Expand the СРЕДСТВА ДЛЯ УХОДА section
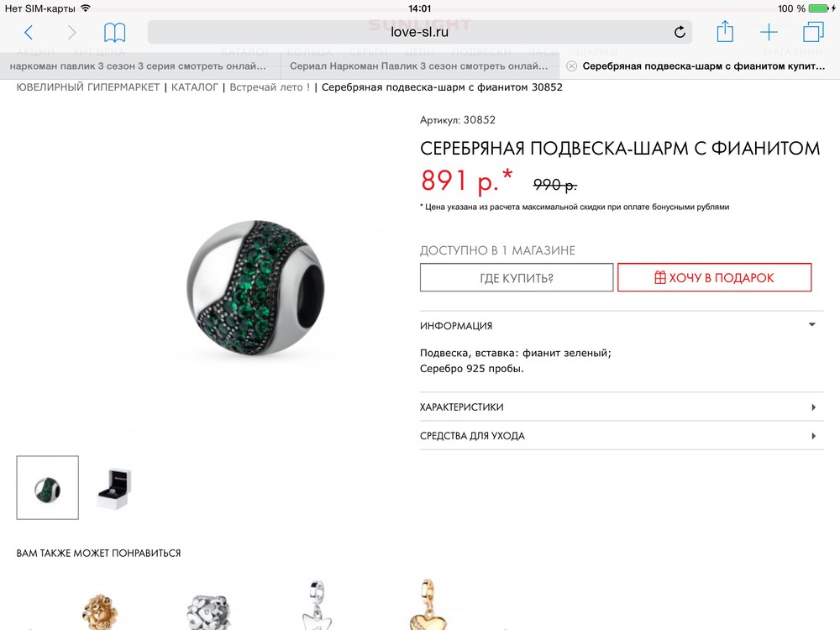The height and width of the screenshot is (630, 840). coord(622,436)
